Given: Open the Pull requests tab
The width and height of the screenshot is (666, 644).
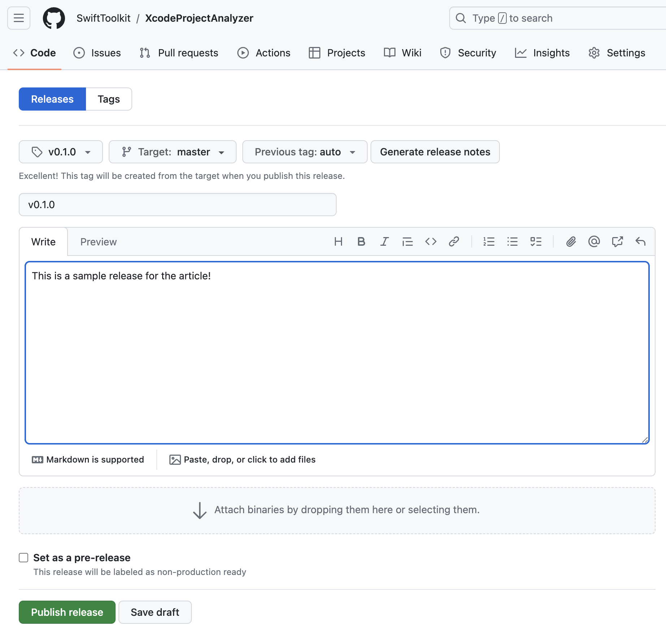Looking at the screenshot, I should pos(179,53).
